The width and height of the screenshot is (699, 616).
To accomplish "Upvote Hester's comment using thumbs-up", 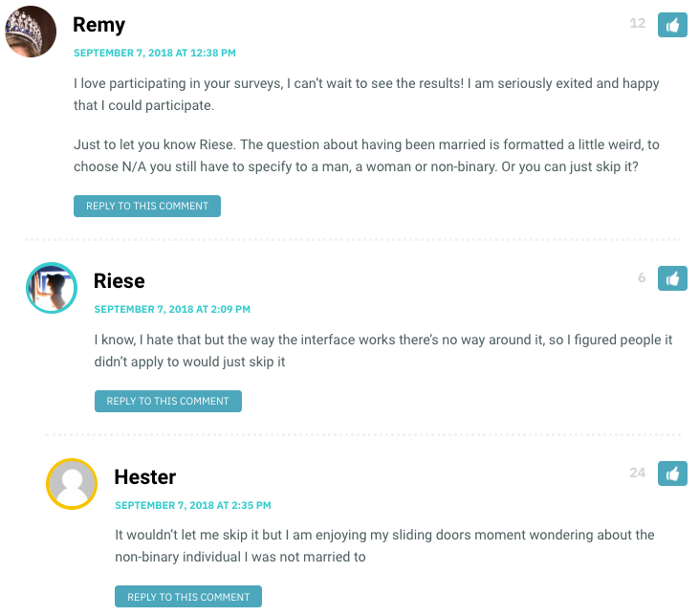I will pos(672,473).
